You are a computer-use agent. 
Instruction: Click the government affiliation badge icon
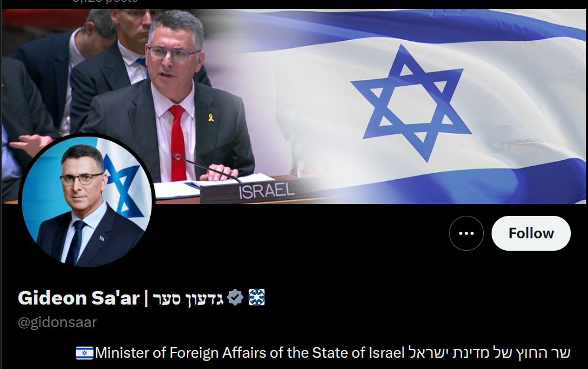(257, 297)
